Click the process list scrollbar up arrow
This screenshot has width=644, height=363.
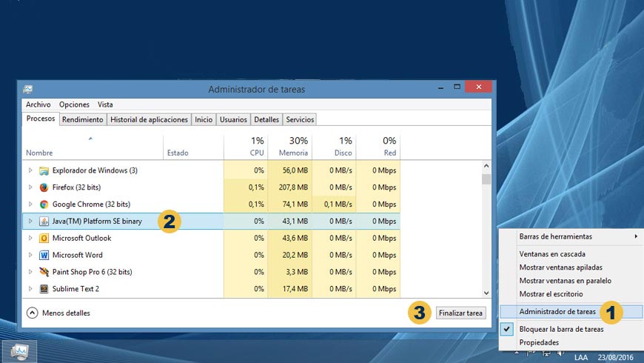[x=486, y=166]
